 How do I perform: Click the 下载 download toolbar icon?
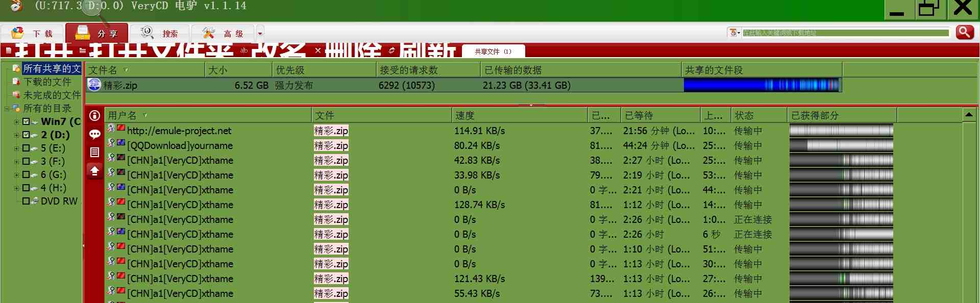coord(18,33)
